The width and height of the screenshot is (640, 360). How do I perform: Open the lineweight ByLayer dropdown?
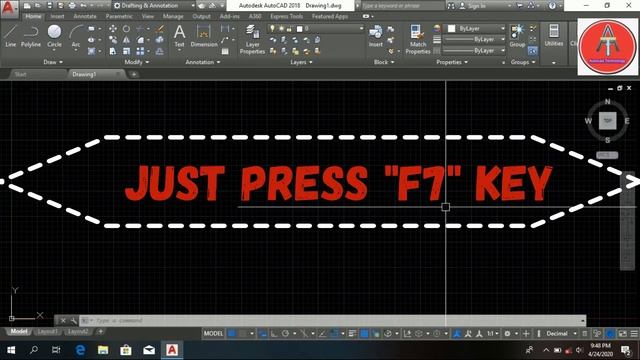[x=474, y=39]
